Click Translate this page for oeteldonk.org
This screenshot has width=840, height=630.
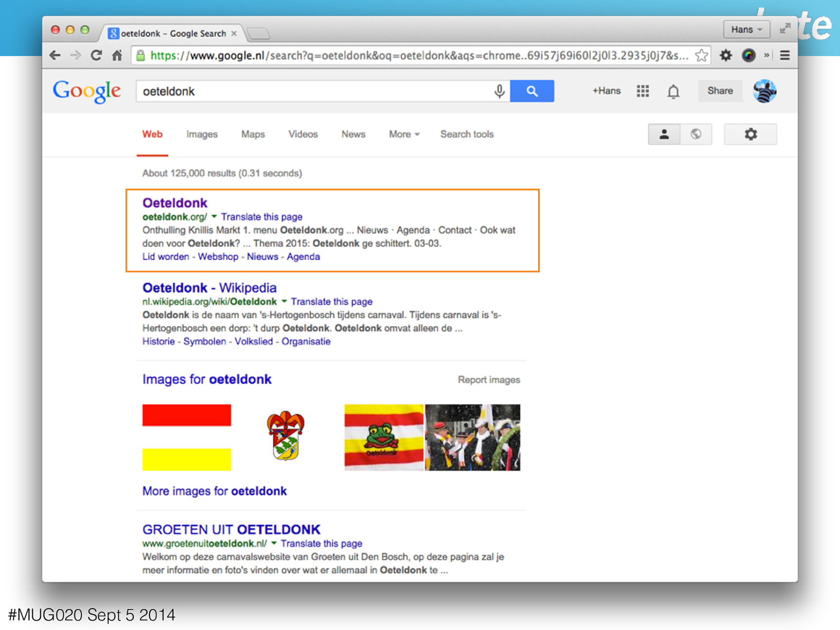click(x=261, y=217)
